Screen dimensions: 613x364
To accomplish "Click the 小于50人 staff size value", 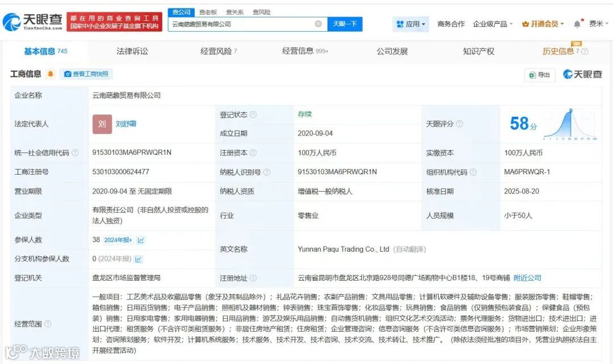I will coord(518,215).
